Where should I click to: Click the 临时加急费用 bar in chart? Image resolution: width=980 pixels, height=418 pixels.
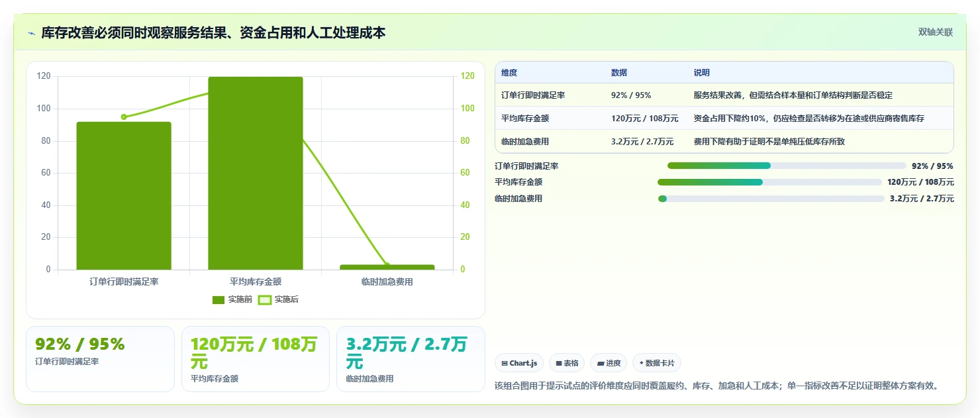click(x=387, y=267)
